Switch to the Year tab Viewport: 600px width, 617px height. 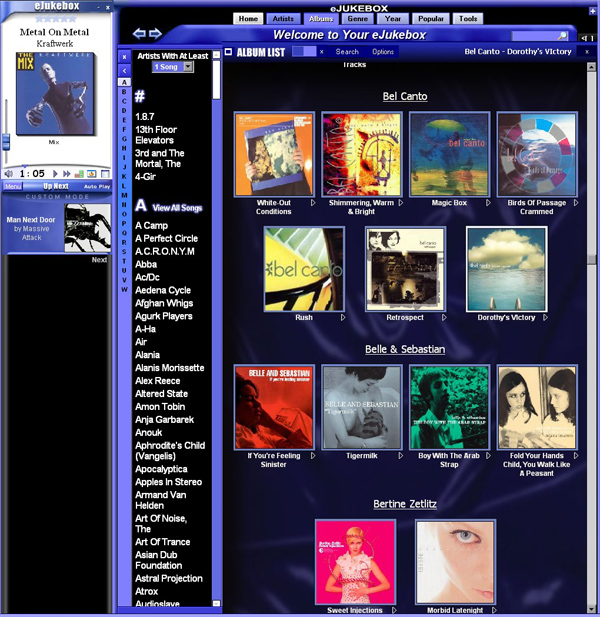click(x=393, y=18)
